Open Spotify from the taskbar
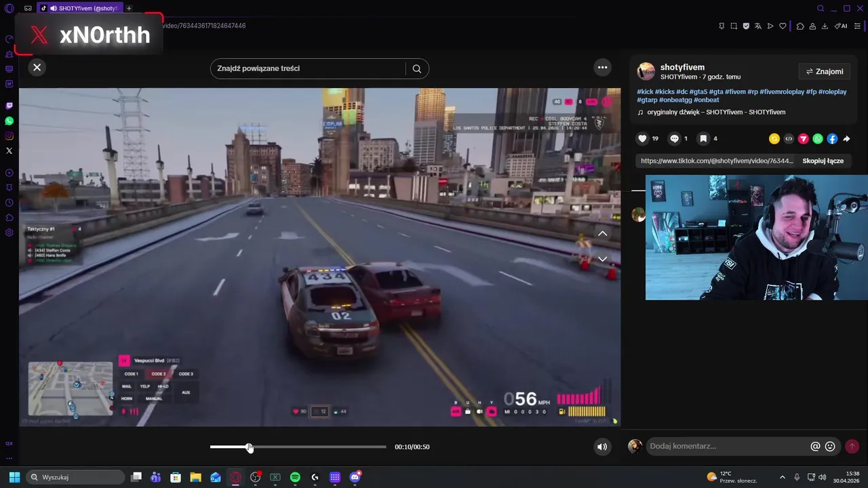 pos(295,477)
